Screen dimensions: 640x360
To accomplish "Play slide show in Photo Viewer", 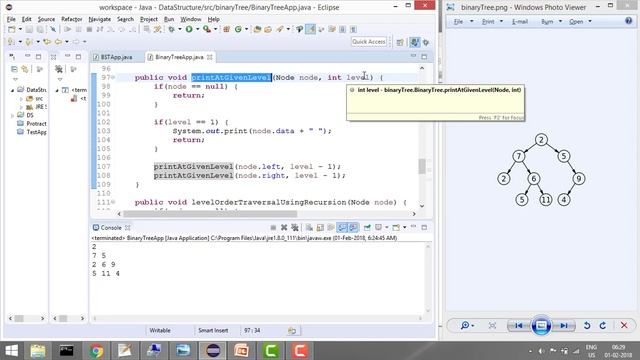I will point(541,325).
